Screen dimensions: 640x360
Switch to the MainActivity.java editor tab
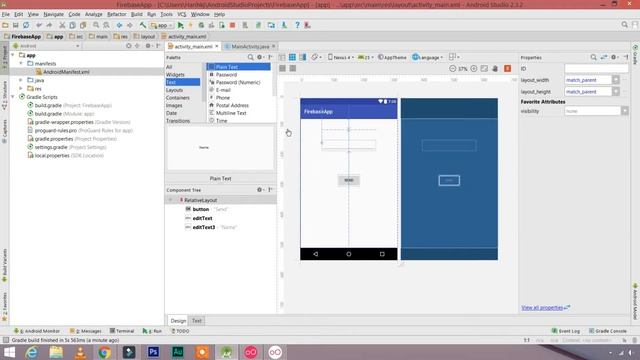250,47
